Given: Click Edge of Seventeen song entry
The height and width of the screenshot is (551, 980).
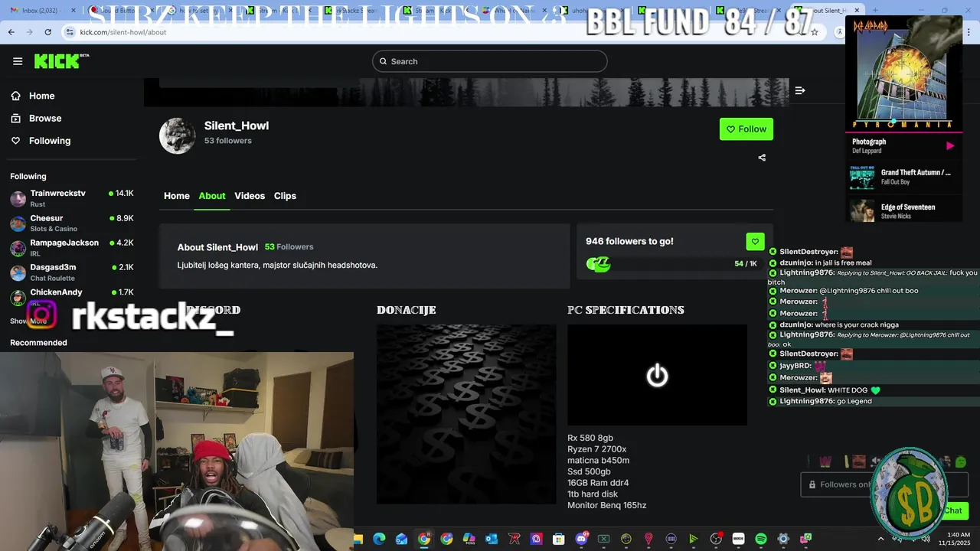Looking at the screenshot, I should 903,210.
